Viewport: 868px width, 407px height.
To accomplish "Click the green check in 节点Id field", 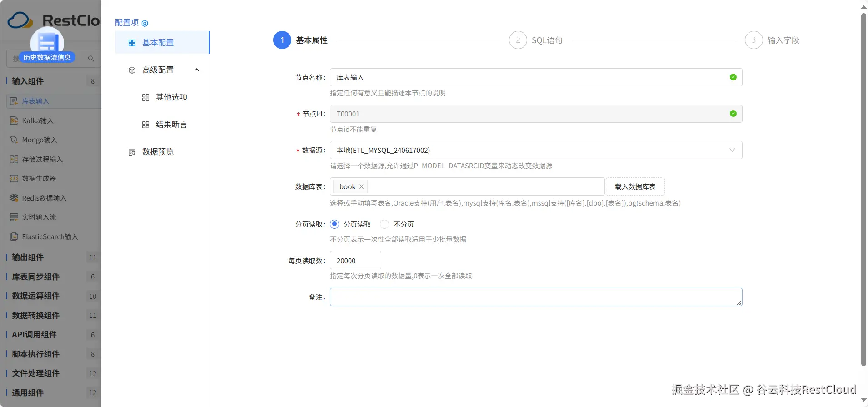I will [x=733, y=114].
